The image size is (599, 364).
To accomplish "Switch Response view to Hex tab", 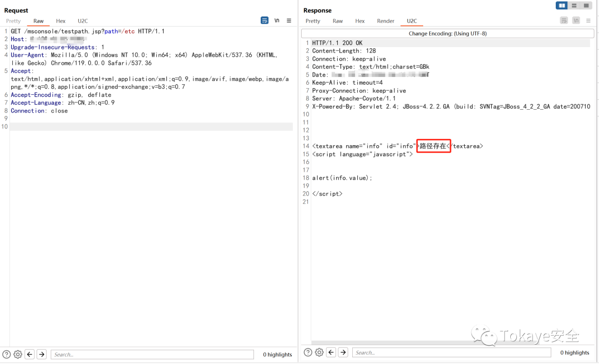I will tap(360, 21).
